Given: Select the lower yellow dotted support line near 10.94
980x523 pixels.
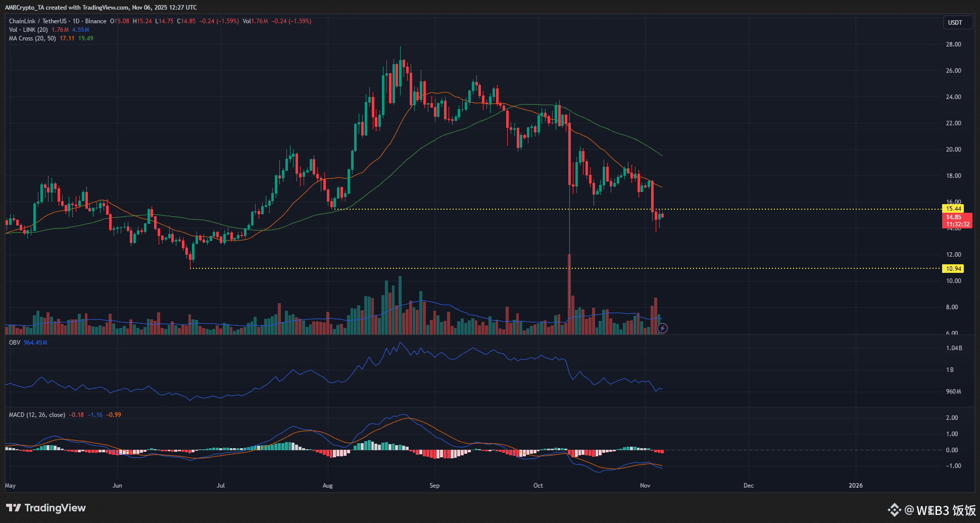Looking at the screenshot, I should (404, 268).
